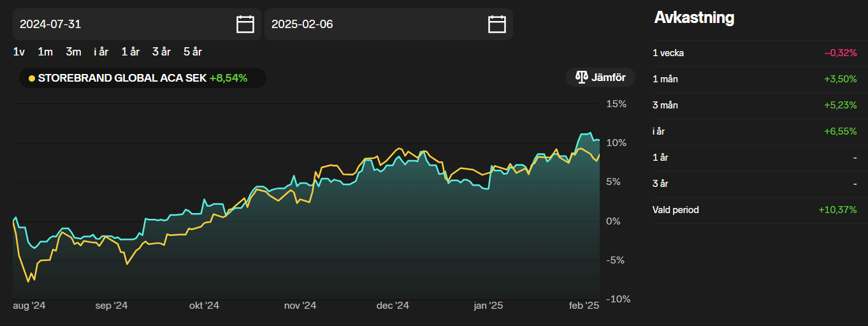Open the start date calendar icon
Image resolution: width=868 pixels, height=326 pixels.
point(245,24)
